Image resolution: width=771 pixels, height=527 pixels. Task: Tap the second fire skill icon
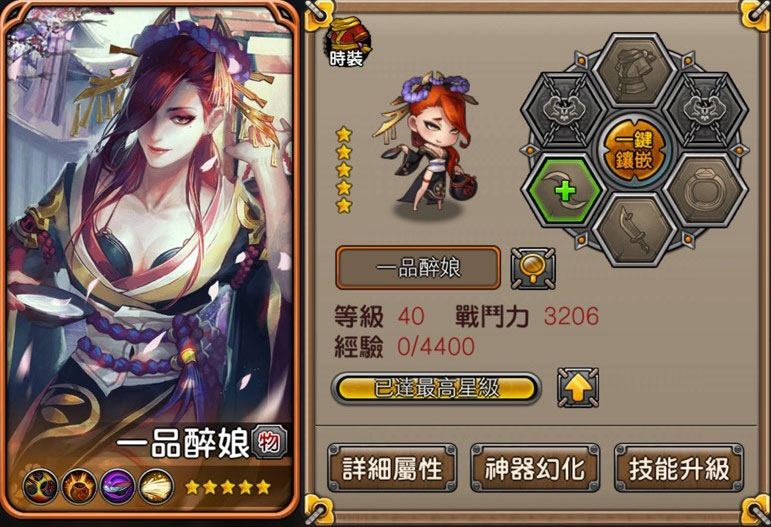click(79, 487)
